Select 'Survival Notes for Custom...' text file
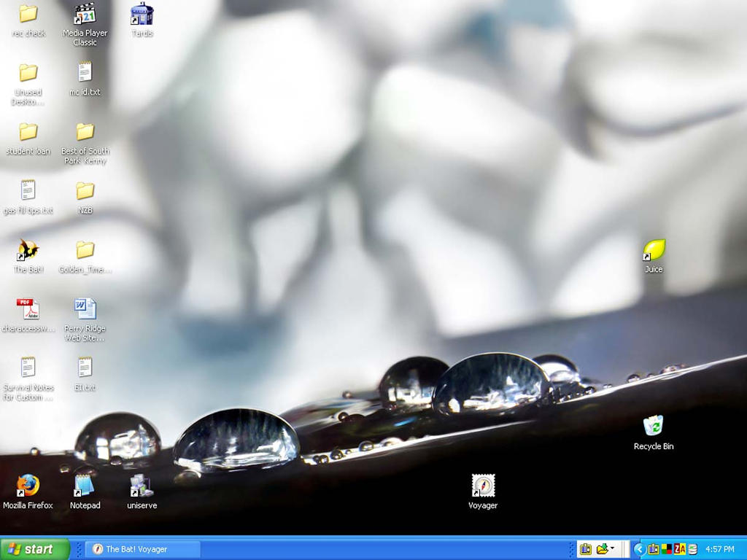 pos(28,379)
